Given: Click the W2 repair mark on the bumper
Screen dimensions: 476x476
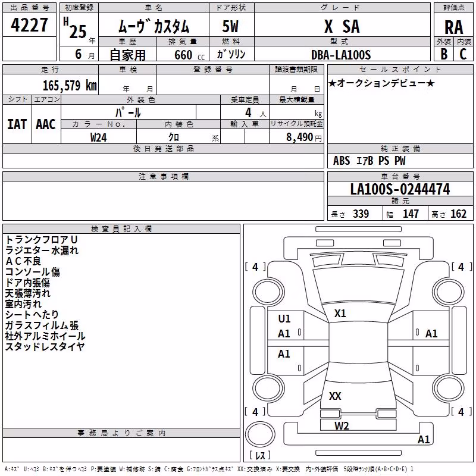Looking at the screenshot, I should (342, 426).
